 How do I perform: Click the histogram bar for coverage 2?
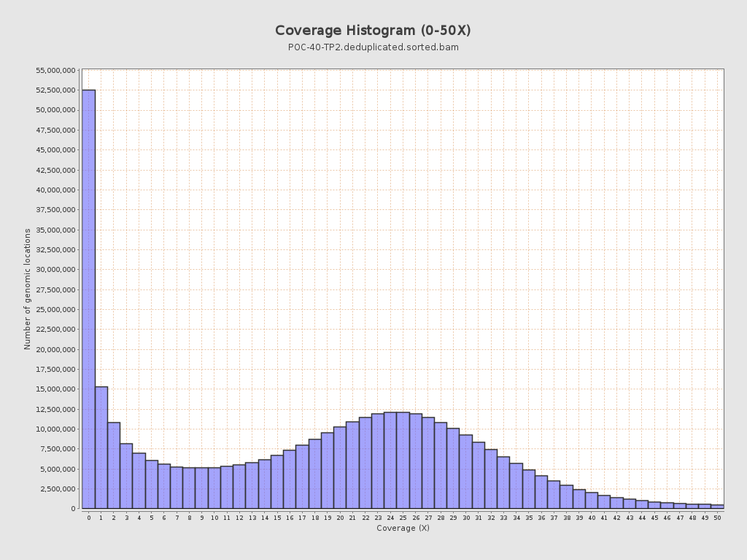[114, 465]
